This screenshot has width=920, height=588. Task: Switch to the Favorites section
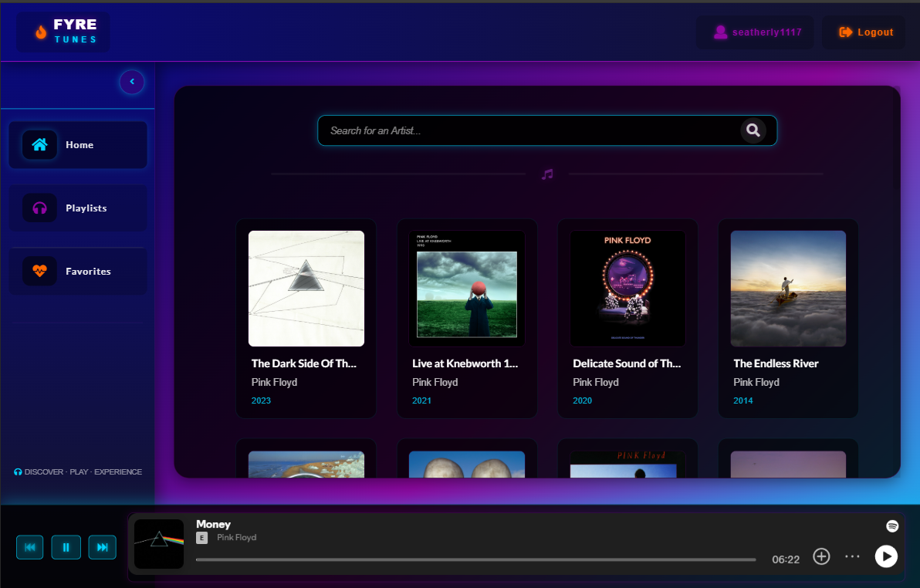[x=88, y=271]
